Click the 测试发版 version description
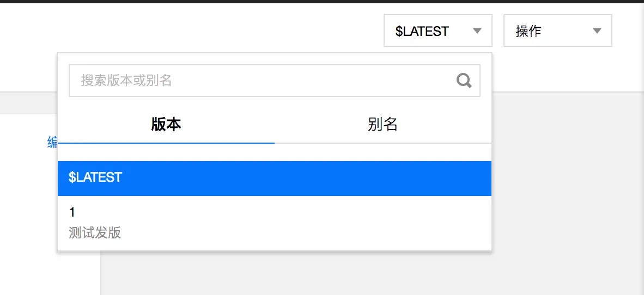This screenshot has height=295, width=644. [95, 233]
